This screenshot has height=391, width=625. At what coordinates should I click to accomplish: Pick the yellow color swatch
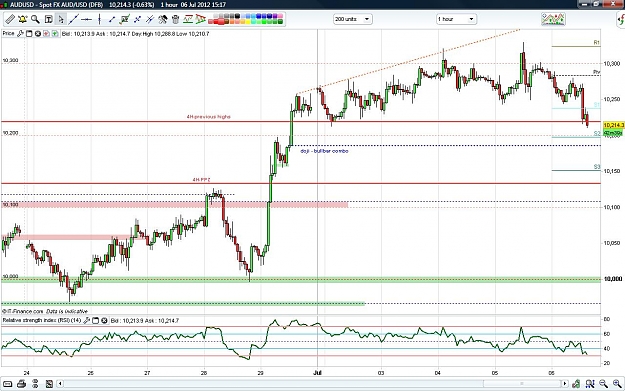pos(248,22)
